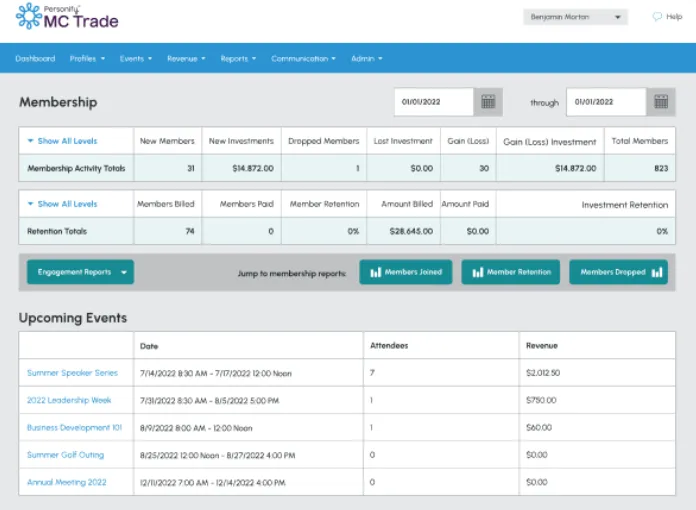Click the Members Dropped report button
The image size is (696, 510).
(x=618, y=272)
